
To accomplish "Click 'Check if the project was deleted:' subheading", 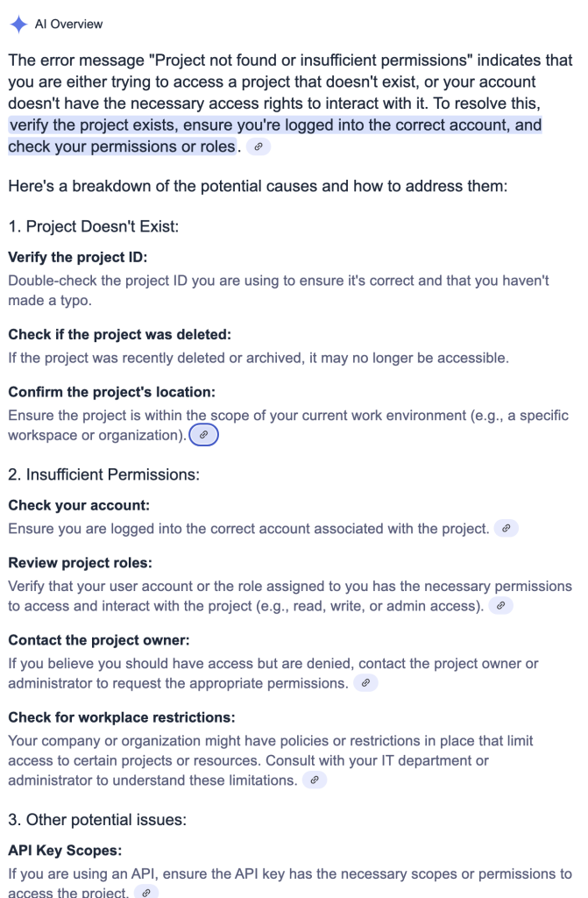I will [x=120, y=334].
